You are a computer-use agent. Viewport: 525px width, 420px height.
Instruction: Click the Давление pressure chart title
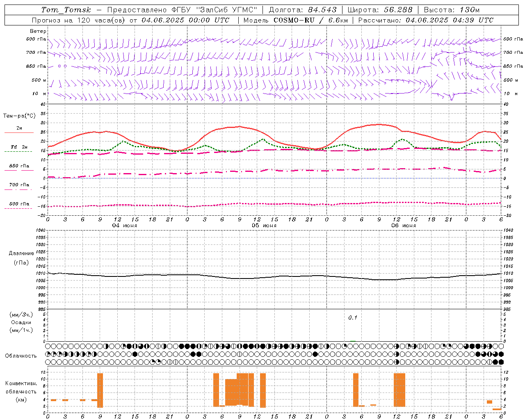(21, 253)
